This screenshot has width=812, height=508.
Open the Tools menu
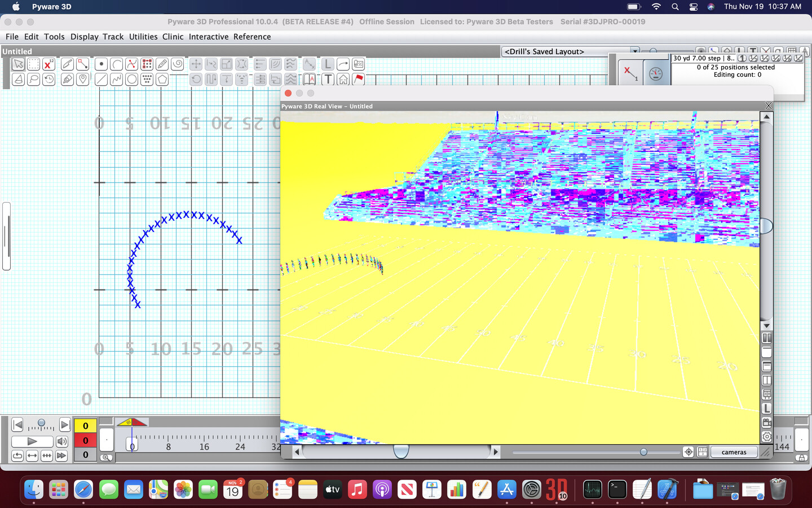[x=54, y=37]
